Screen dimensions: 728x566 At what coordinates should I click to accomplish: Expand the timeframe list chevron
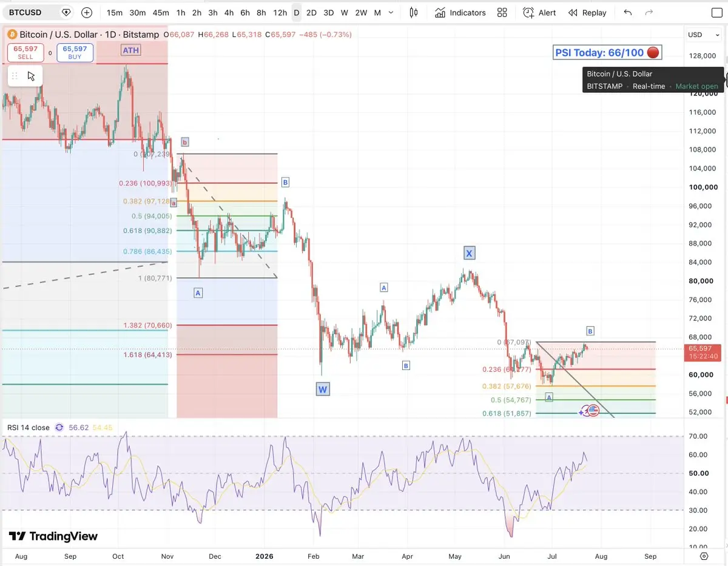[391, 13]
